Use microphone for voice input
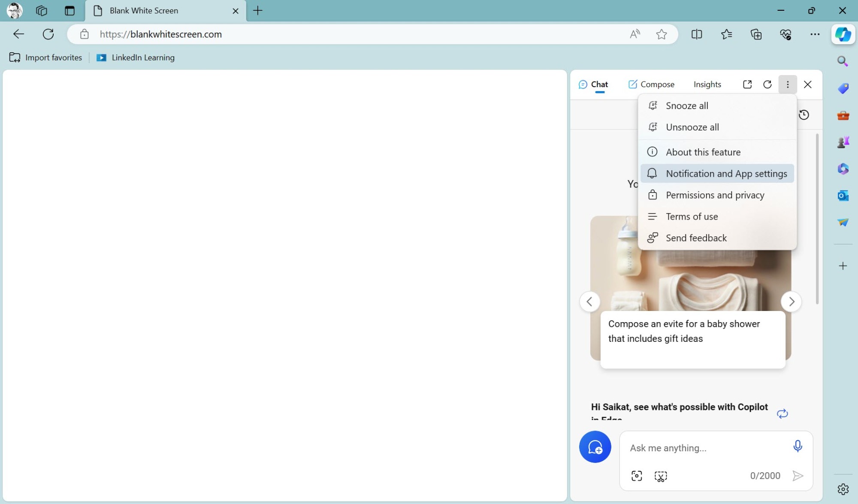The height and width of the screenshot is (504, 858). (798, 446)
